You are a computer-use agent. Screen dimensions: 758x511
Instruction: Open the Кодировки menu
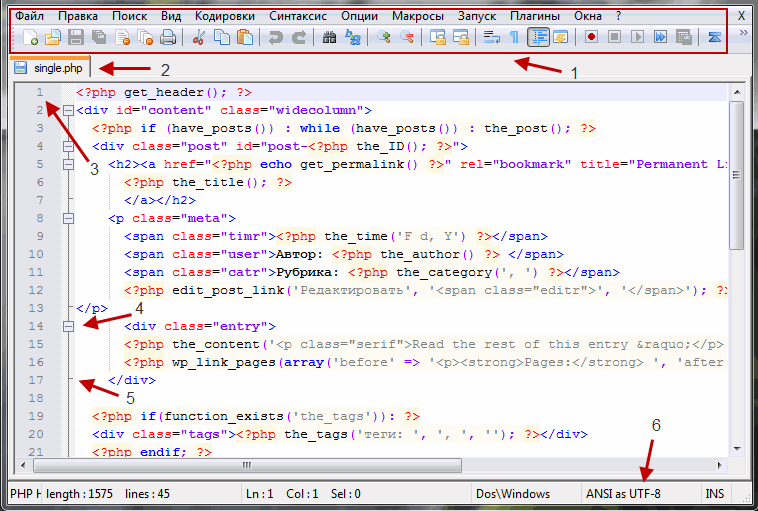click(x=225, y=16)
